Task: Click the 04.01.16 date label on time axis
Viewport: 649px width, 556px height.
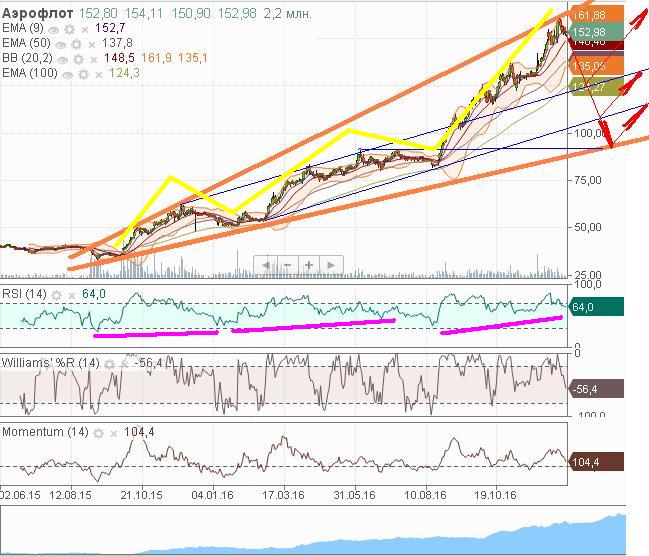Action: [x=212, y=495]
